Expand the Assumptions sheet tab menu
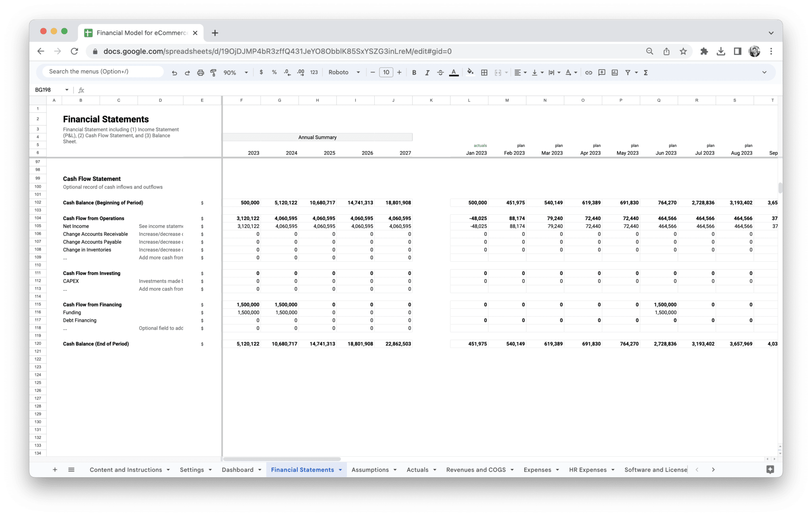Screen dimensions: 812x516 (395, 470)
